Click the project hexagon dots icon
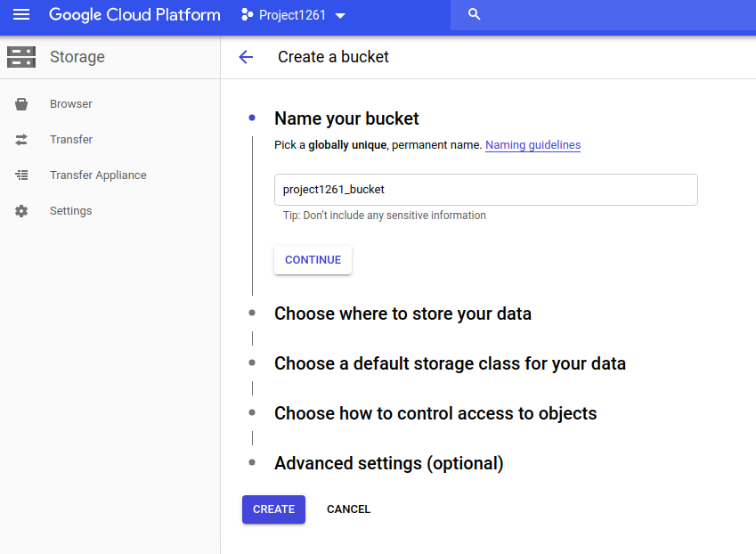 point(247,15)
